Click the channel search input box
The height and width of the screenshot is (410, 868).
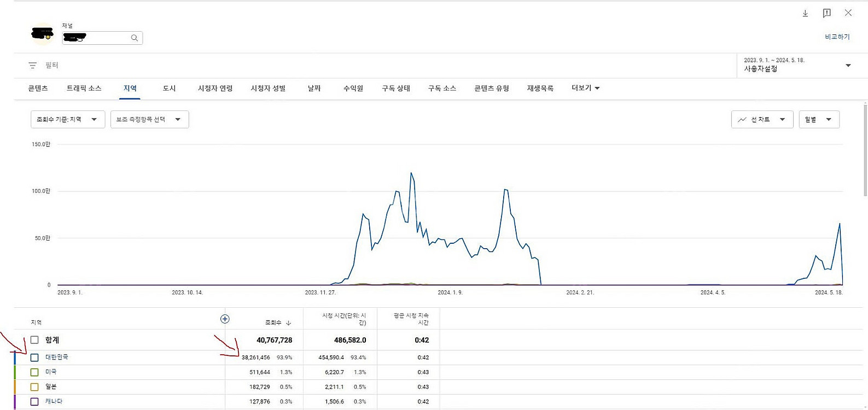coord(102,38)
